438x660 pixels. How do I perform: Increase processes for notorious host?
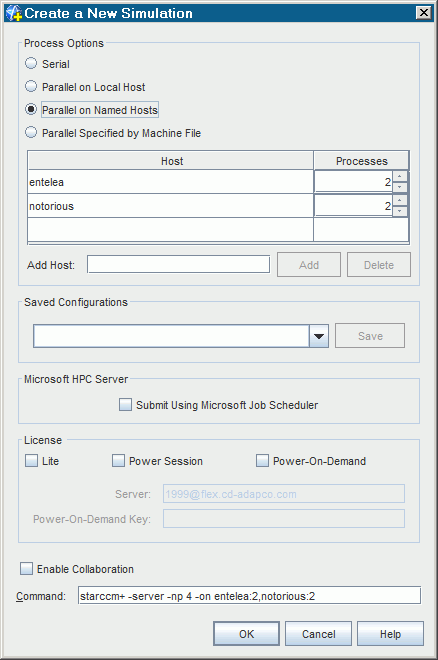point(399,200)
